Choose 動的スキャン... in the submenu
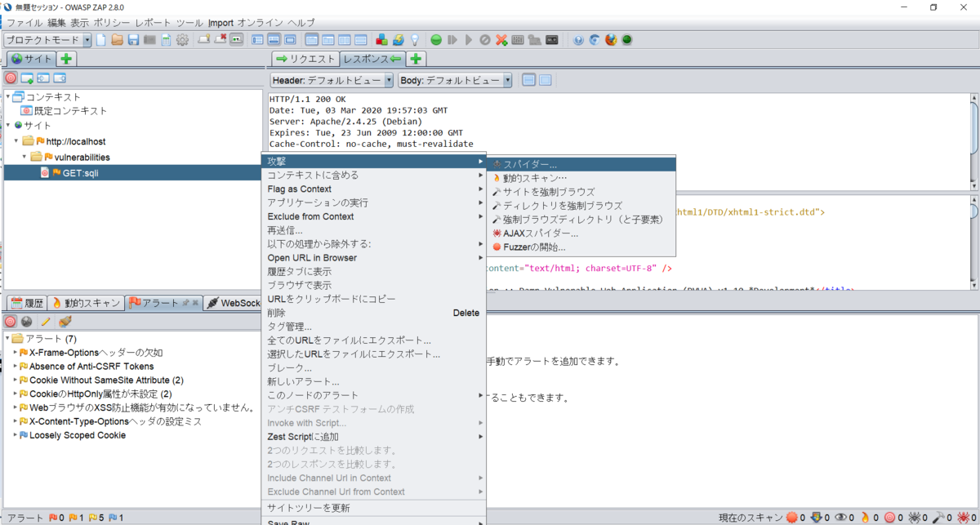Viewport: 980px width, 525px height. tap(582, 178)
